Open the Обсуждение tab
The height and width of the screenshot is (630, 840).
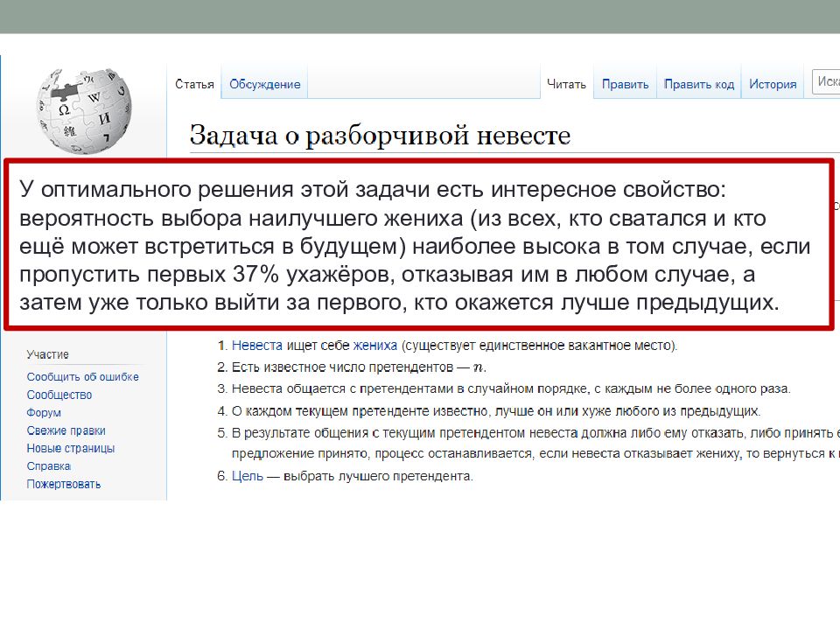coord(264,84)
